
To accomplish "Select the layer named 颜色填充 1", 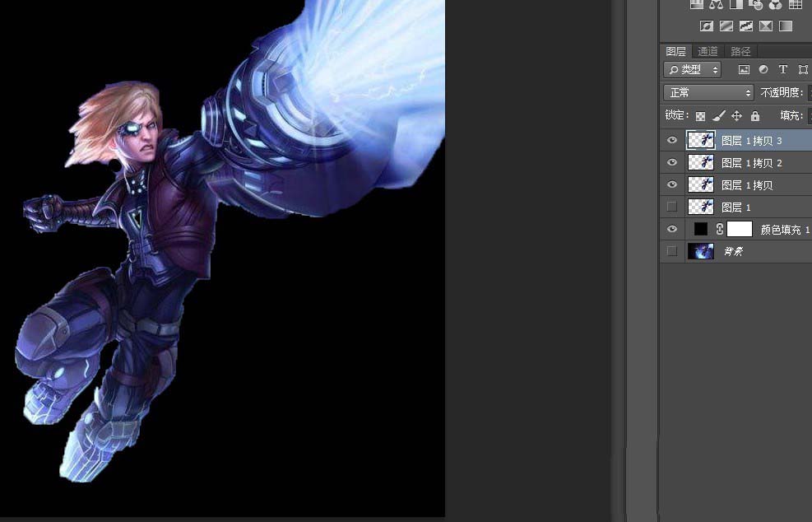I will 785,230.
